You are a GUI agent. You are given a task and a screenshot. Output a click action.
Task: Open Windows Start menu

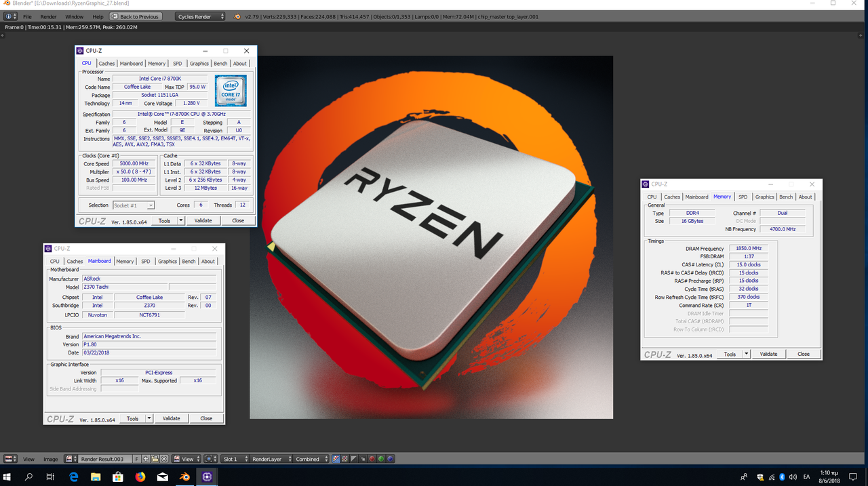pyautogui.click(x=8, y=477)
